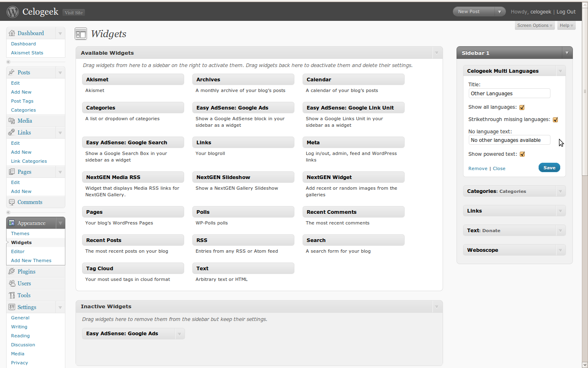Click the Tools icon in sidebar

12,295
